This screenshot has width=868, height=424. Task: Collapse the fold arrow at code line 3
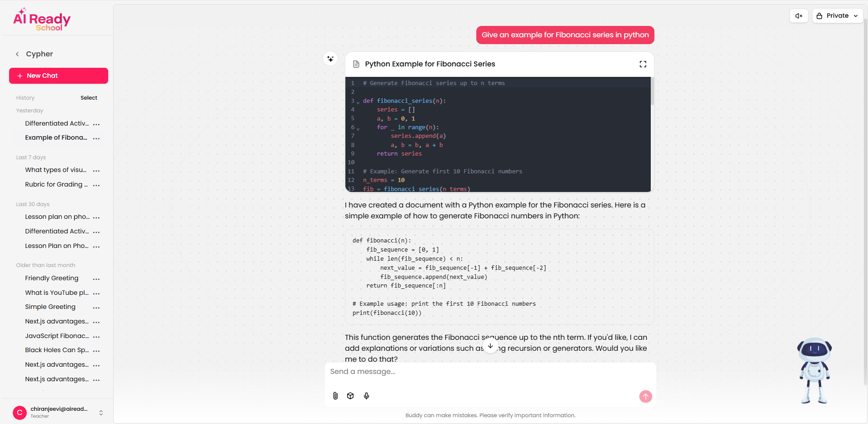click(358, 102)
